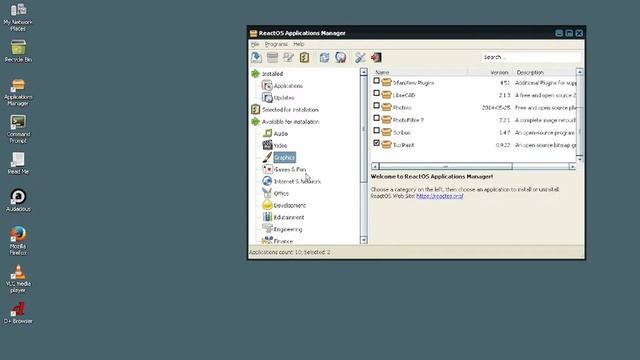The width and height of the screenshot is (640, 360).
Task: Check the Scribus checkbox
Action: [x=376, y=131]
